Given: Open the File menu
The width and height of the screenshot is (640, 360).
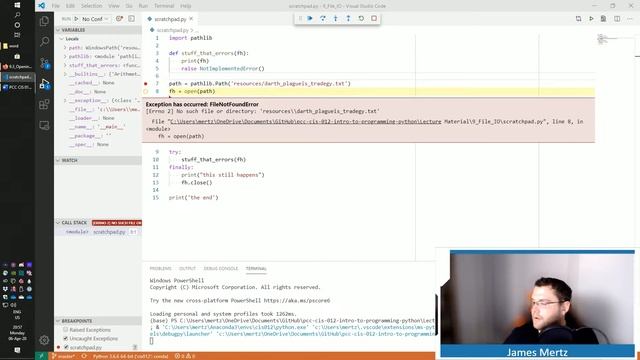Looking at the screenshot, I should [56, 6].
